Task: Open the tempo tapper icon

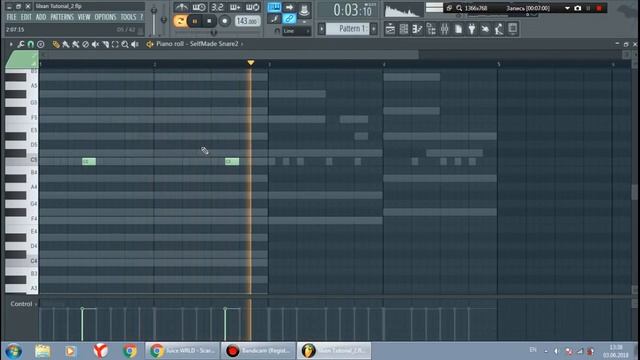Action: (x=485, y=29)
